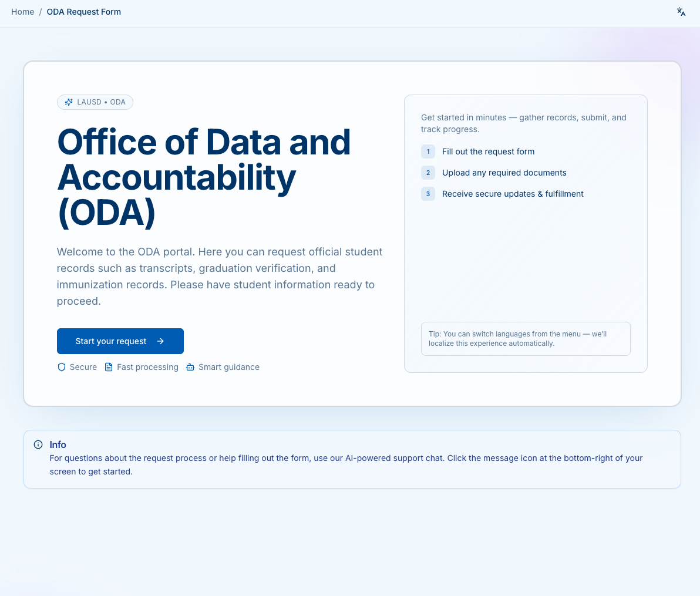700x596 pixels.
Task: Select step 3 numbered badge
Action: click(428, 194)
